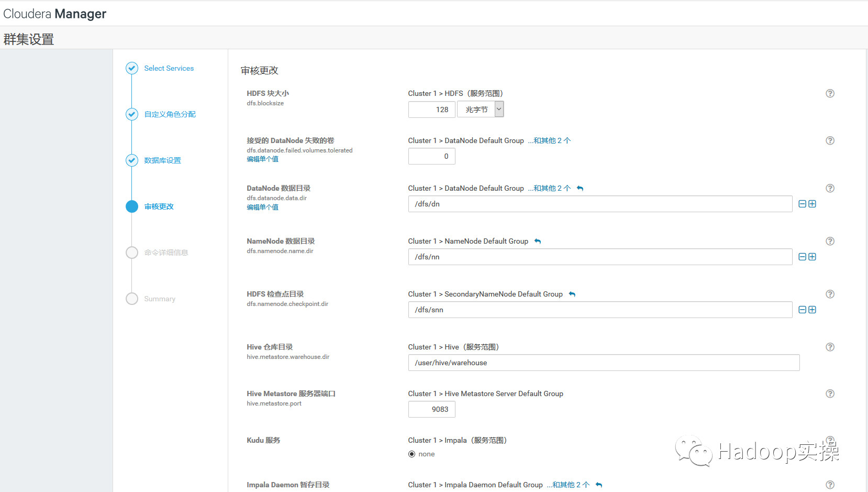Open ...和其他 2 个 link for failed volumes setting

549,140
